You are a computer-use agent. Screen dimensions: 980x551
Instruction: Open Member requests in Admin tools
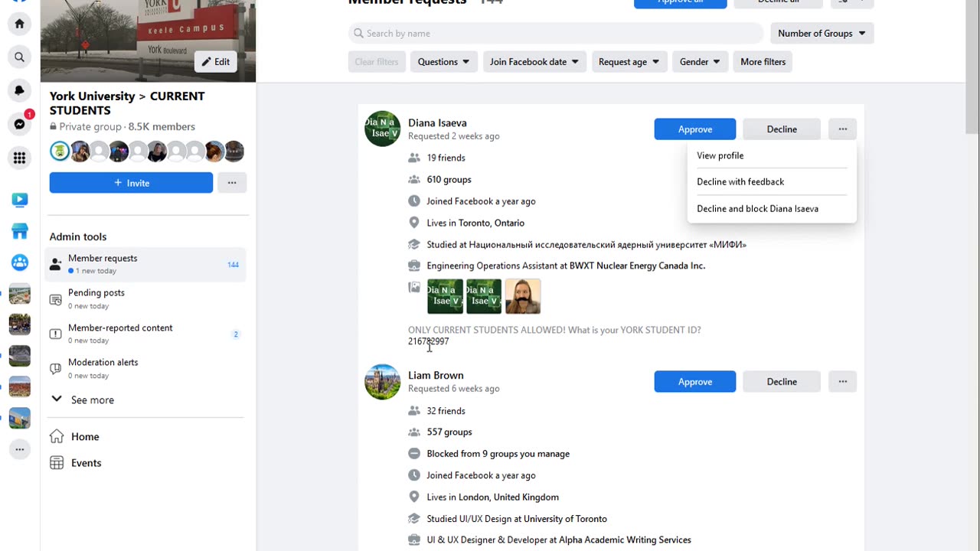pos(145,264)
